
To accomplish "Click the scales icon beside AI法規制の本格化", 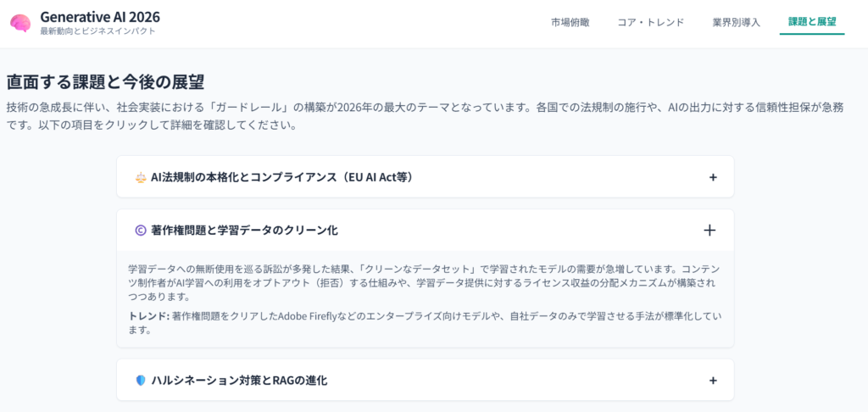I will pyautogui.click(x=141, y=178).
